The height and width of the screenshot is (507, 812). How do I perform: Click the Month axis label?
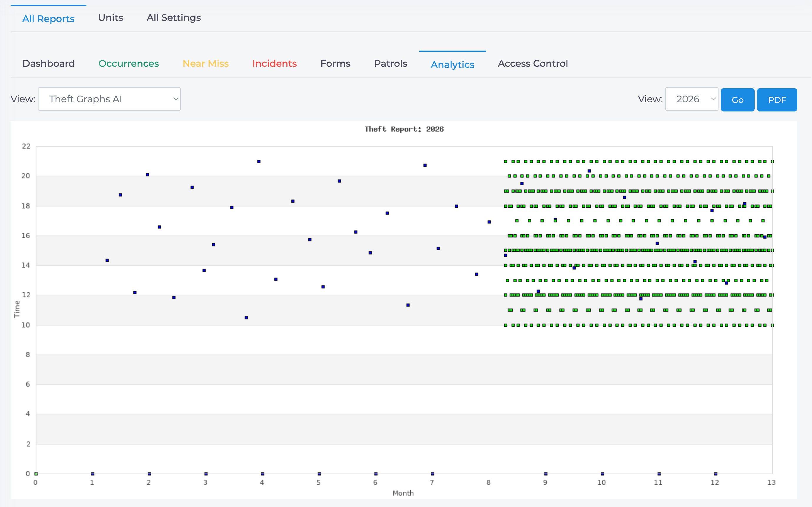[x=403, y=493]
